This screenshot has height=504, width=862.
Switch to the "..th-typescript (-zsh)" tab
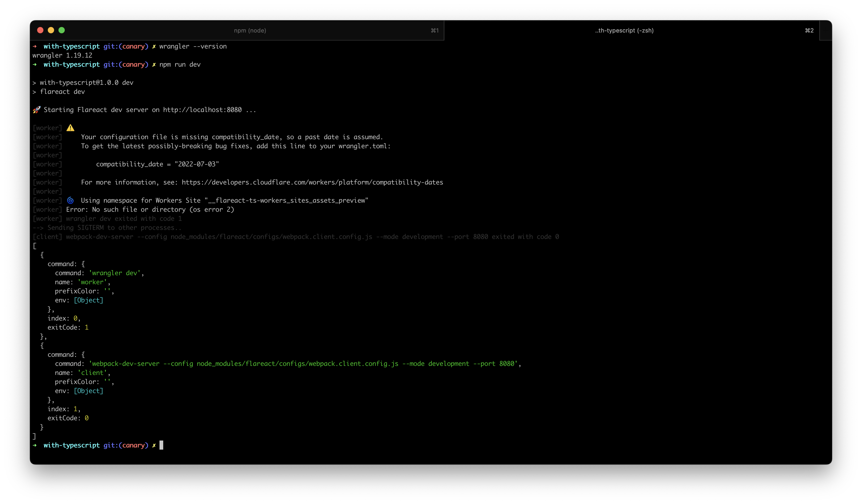pos(624,30)
